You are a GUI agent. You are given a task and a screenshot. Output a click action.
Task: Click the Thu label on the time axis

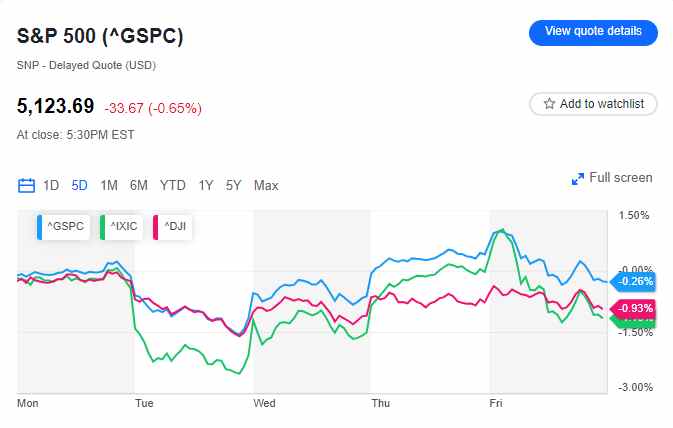[381, 403]
